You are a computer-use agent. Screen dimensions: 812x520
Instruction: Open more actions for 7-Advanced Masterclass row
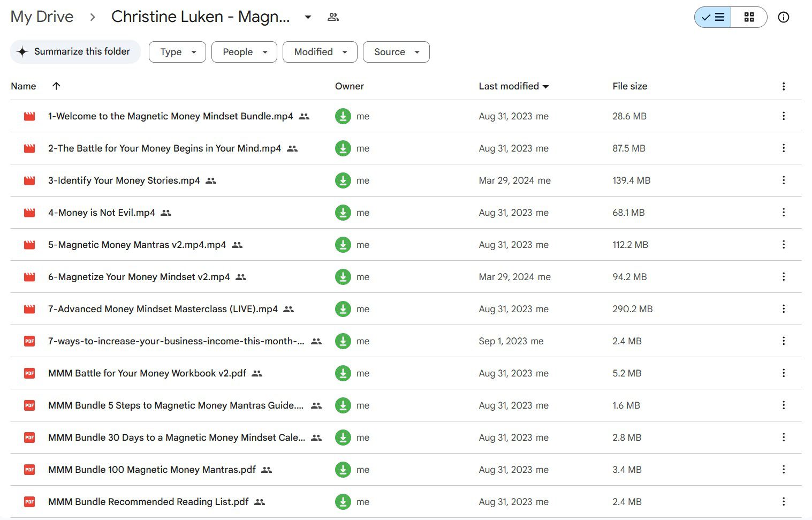[x=784, y=309]
